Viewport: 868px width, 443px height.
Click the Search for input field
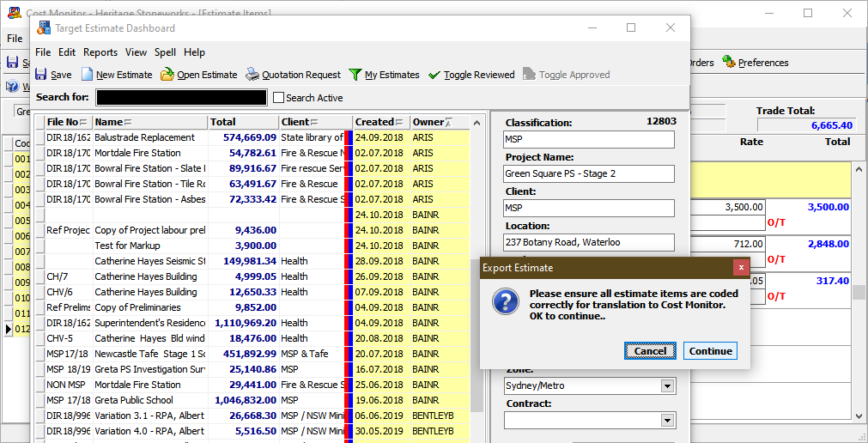coord(181,98)
